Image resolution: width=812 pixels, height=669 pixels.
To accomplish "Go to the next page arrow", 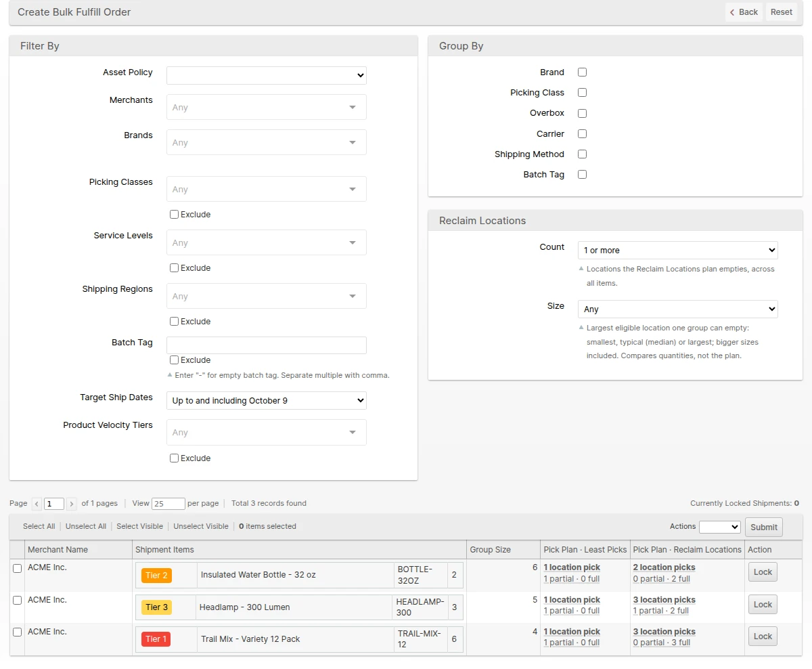I will tap(71, 504).
